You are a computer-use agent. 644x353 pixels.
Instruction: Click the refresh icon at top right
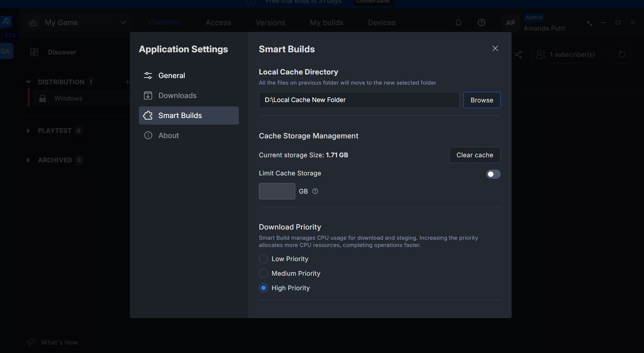[x=622, y=54]
